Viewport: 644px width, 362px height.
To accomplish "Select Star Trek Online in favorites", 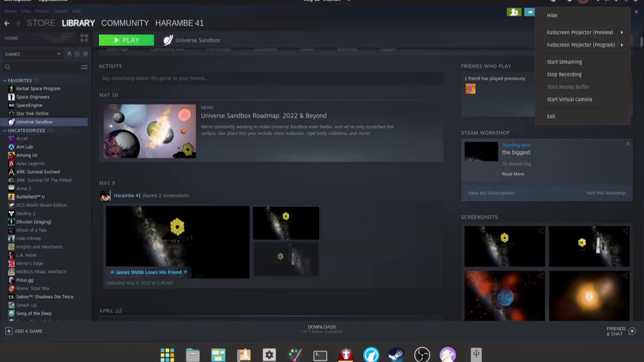I will pos(32,114).
